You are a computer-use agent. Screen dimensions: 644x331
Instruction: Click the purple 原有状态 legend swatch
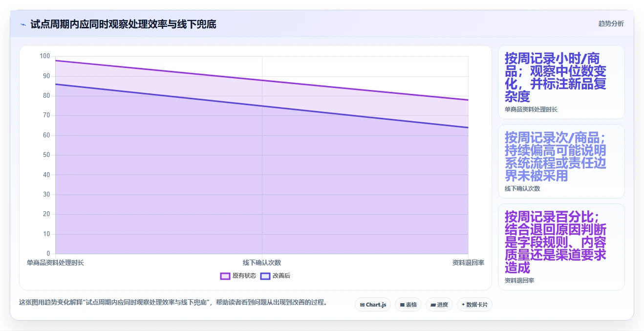[x=225, y=276]
